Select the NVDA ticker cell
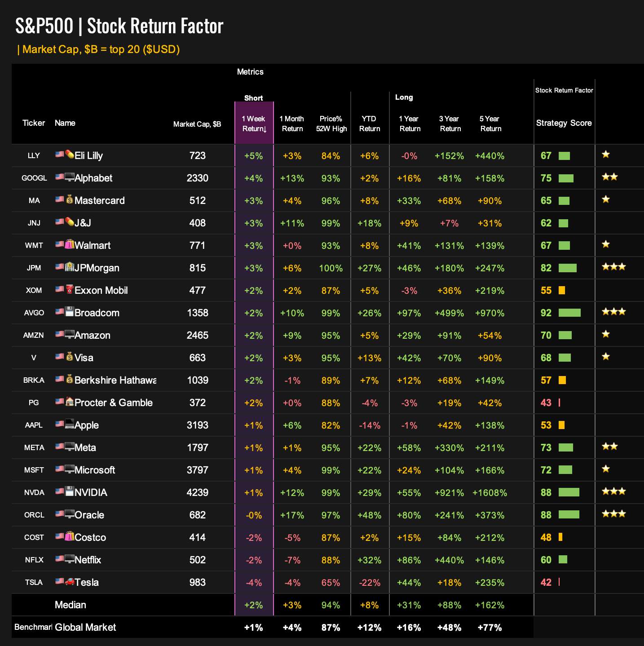644x646 pixels. click(34, 492)
